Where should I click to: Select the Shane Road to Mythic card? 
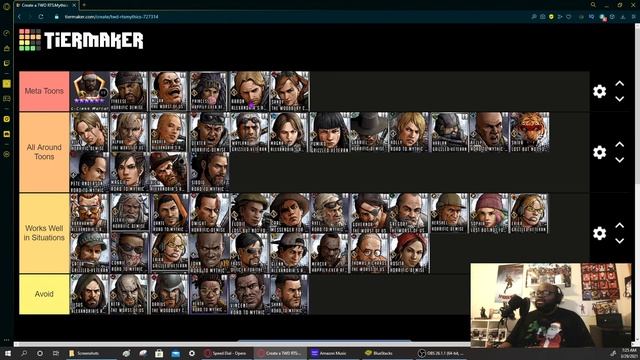(x=289, y=294)
